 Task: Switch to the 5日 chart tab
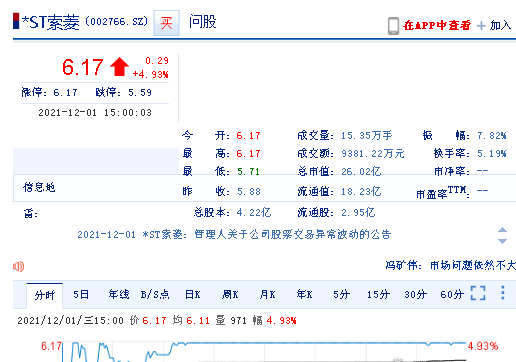pos(81,295)
